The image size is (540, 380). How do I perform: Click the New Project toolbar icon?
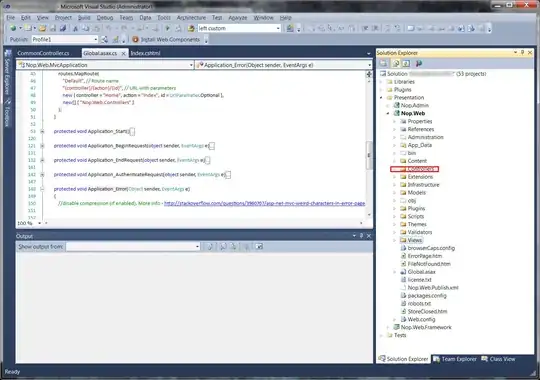point(13,28)
